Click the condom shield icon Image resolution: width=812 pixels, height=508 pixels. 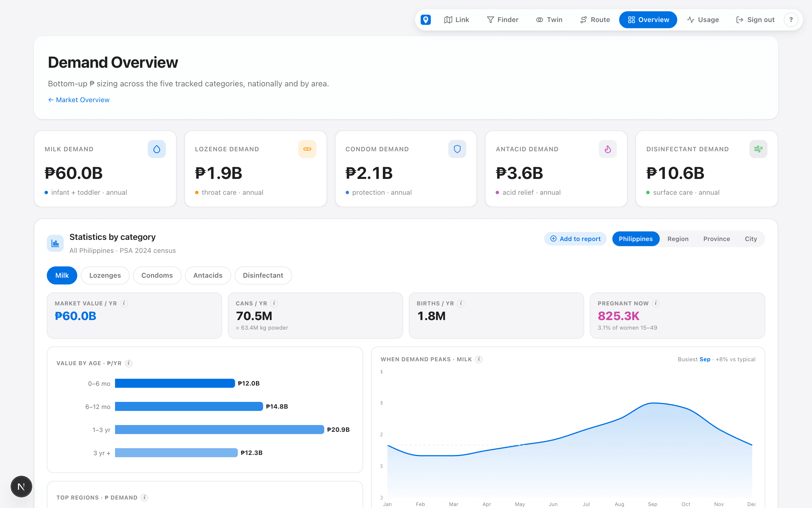coord(457,149)
